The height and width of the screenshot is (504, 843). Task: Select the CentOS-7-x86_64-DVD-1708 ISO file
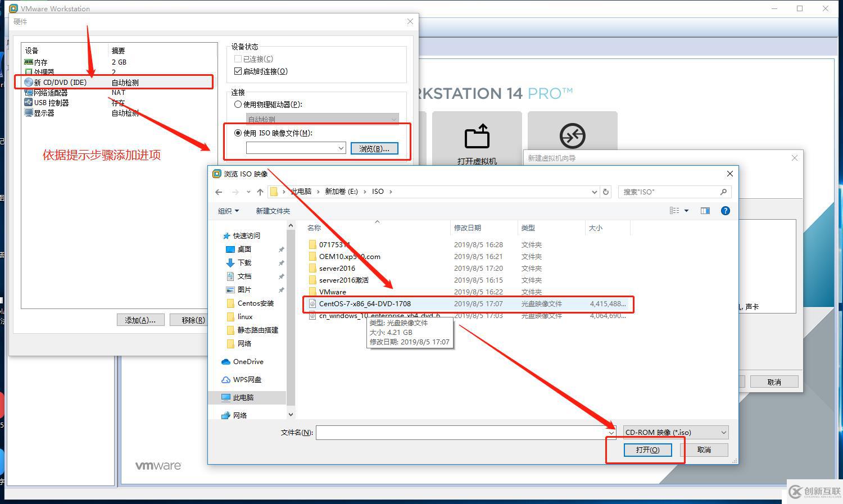pyautogui.click(x=468, y=303)
